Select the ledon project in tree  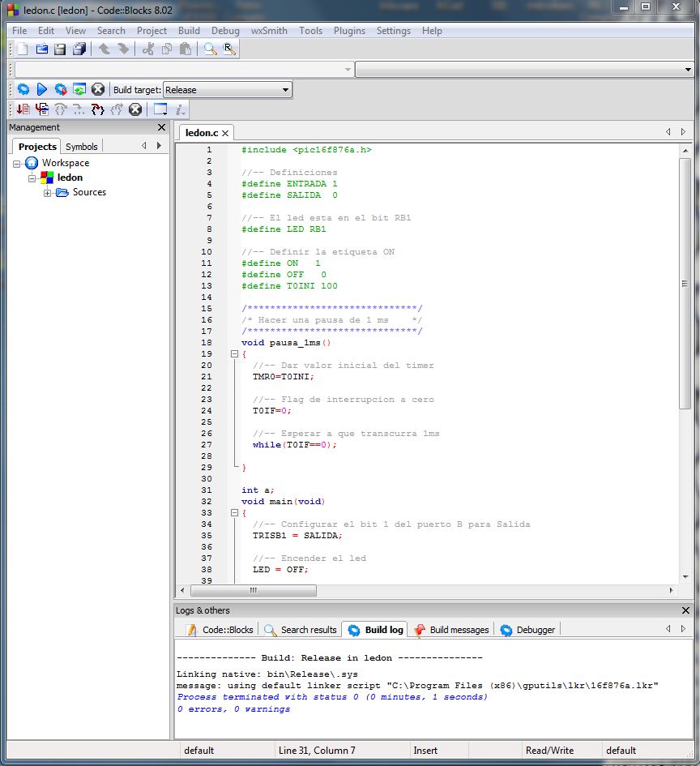(x=70, y=178)
